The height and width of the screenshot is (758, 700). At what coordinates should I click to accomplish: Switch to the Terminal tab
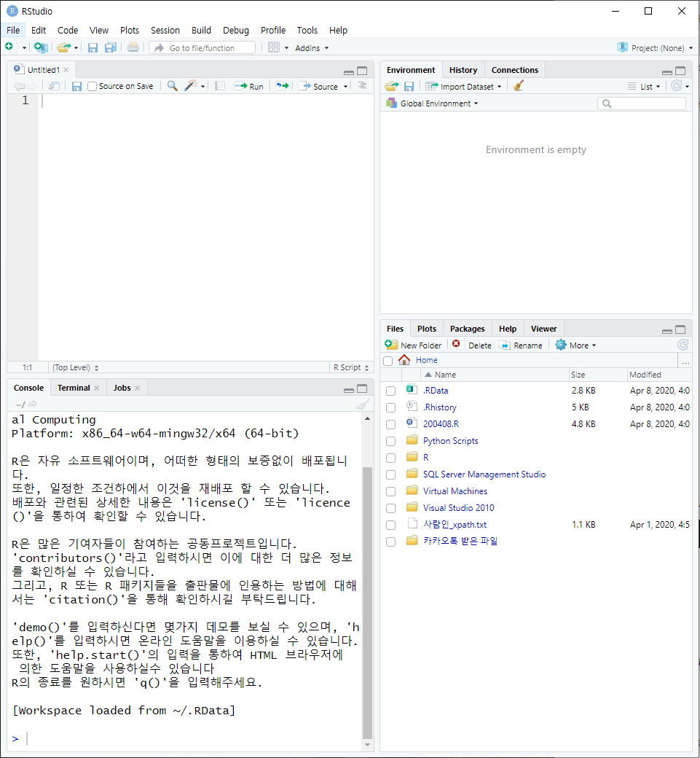tap(74, 388)
